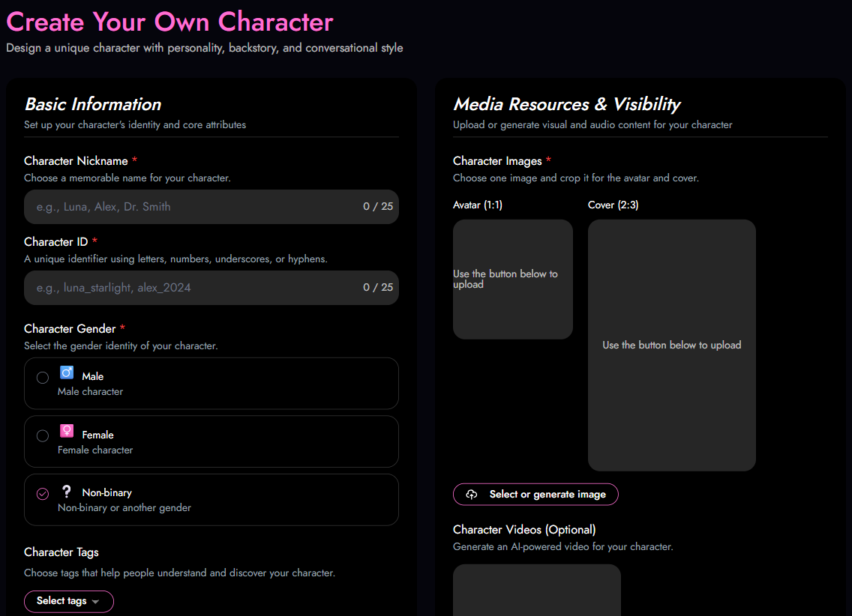Click the Select tags dropdown arrow
Image resolution: width=852 pixels, height=616 pixels.
pyautogui.click(x=96, y=601)
